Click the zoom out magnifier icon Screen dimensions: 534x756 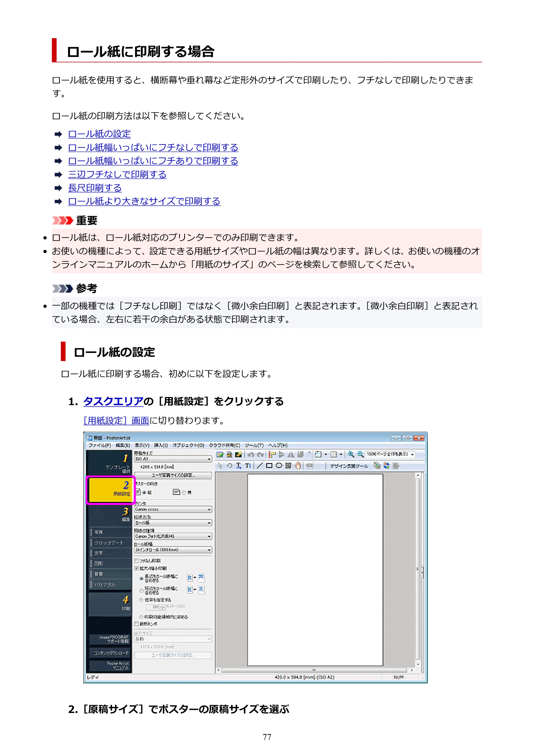[x=360, y=454]
